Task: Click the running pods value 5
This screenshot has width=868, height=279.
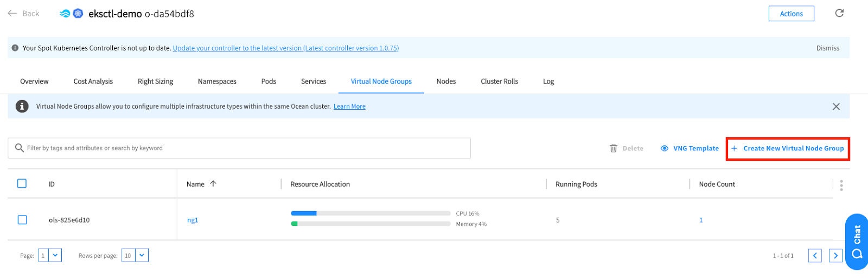Action: pos(558,220)
